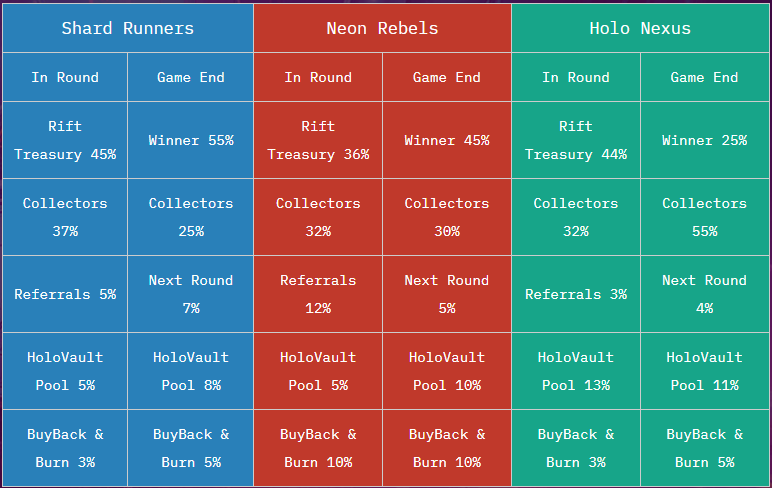Click the Collectors 37% cell
The width and height of the screenshot is (772, 488).
click(65, 217)
